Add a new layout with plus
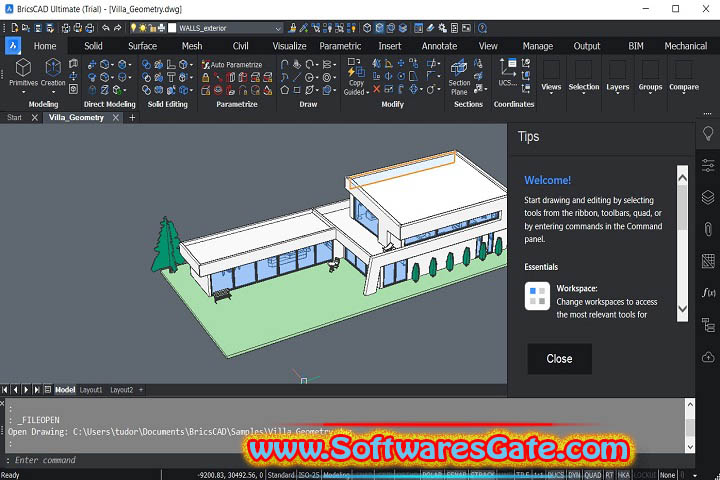 [141, 390]
